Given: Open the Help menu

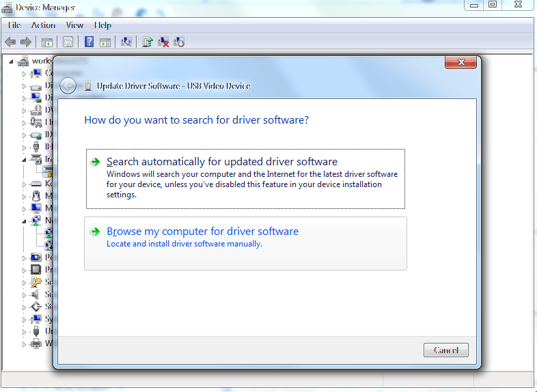Looking at the screenshot, I should (x=102, y=25).
